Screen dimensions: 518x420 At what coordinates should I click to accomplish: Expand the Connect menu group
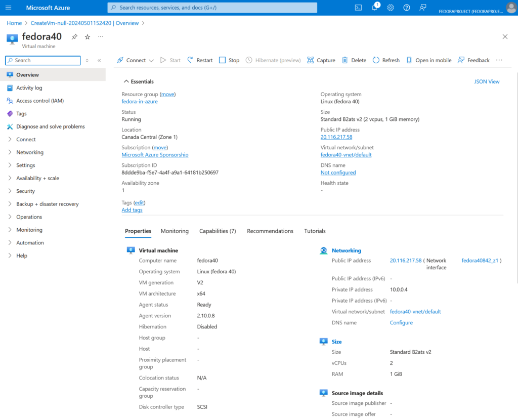53,139
